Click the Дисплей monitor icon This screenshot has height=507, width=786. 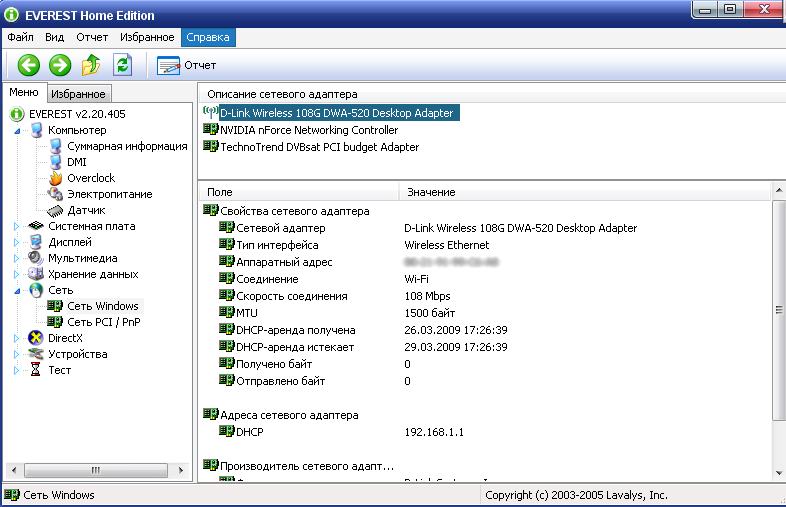pos(36,242)
